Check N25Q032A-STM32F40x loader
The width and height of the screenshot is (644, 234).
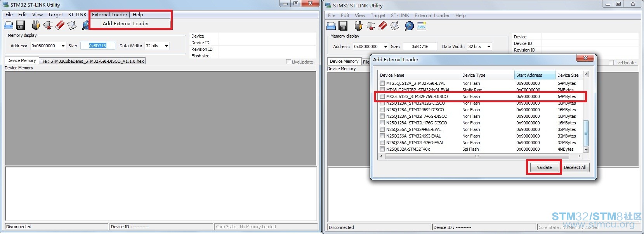[382, 149]
